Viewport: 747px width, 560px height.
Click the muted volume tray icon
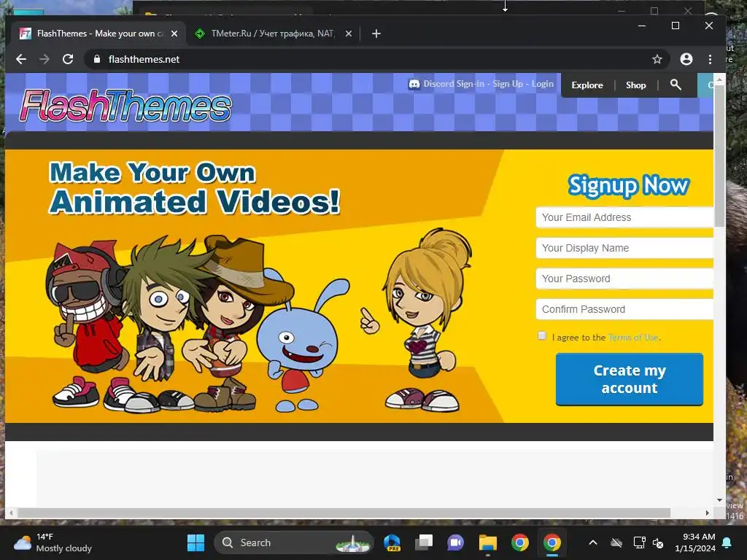[x=658, y=542]
